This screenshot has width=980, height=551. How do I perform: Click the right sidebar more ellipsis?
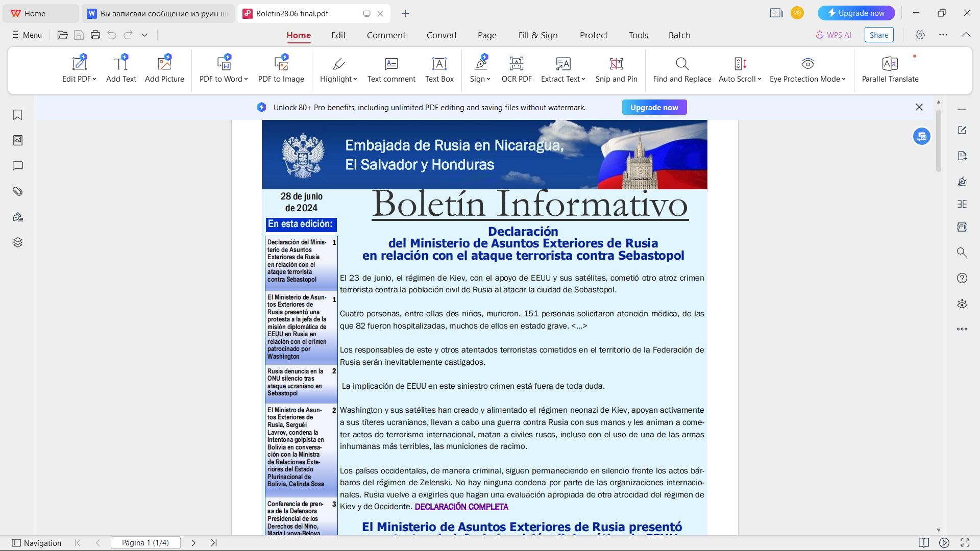point(962,329)
